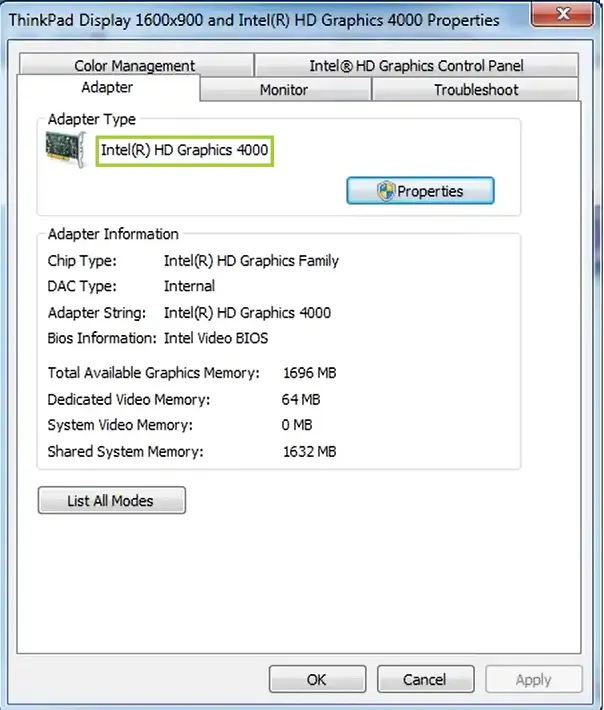Click the Intel Video BIOS information text
Viewport: 604px width, 710px height.
click(x=215, y=338)
